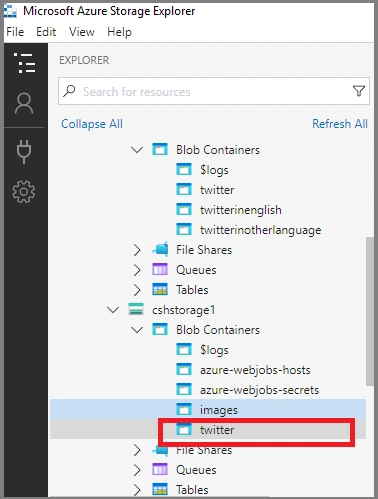Click the first File Shares icon
Viewport: 378px width, 499px height.
[160, 249]
